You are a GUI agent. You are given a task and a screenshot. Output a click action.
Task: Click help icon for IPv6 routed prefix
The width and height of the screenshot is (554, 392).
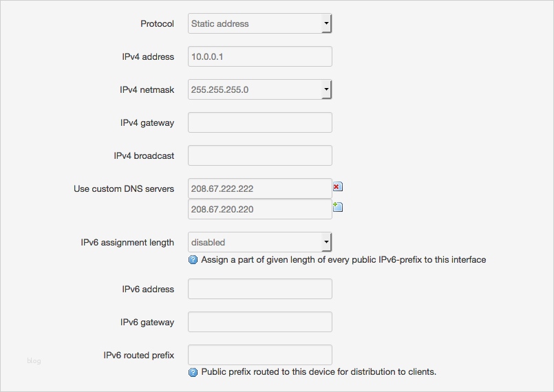(x=193, y=372)
